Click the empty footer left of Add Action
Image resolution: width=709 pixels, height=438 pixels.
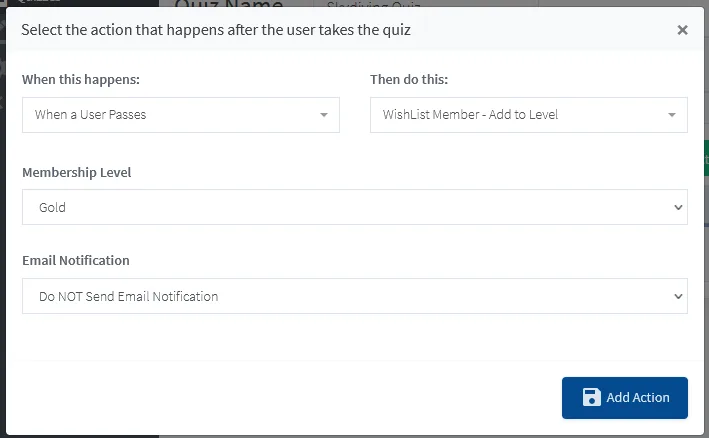tap(280, 397)
